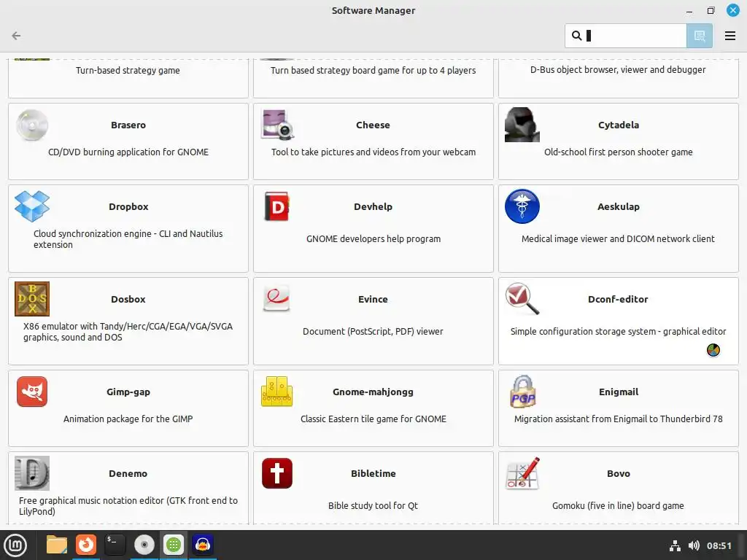747x560 pixels.
Task: Select the Aeskulap title text
Action: click(x=619, y=206)
